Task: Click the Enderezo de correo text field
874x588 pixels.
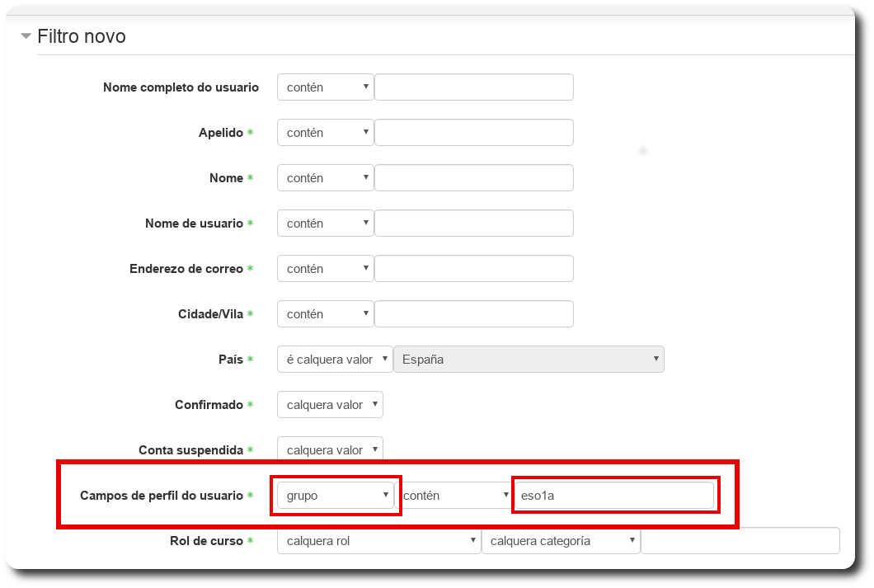Action: click(x=474, y=269)
